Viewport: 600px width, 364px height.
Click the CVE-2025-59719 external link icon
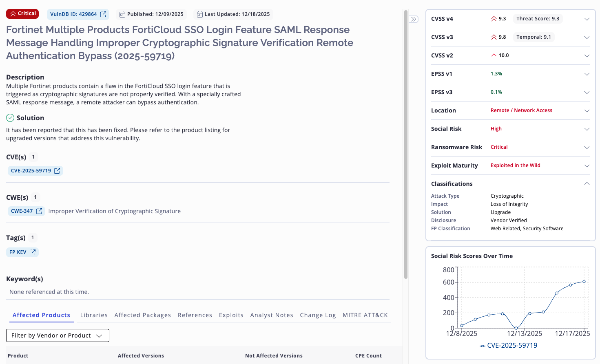click(57, 171)
